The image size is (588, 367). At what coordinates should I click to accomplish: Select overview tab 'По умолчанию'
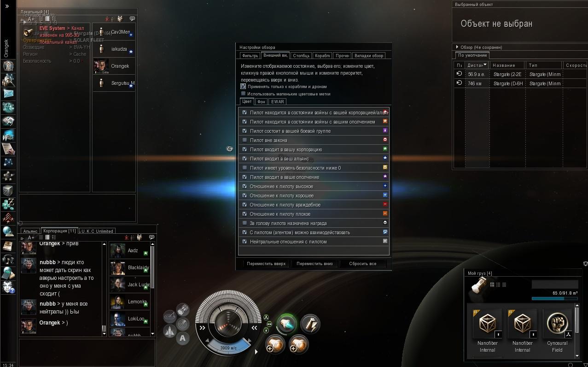[x=472, y=55]
